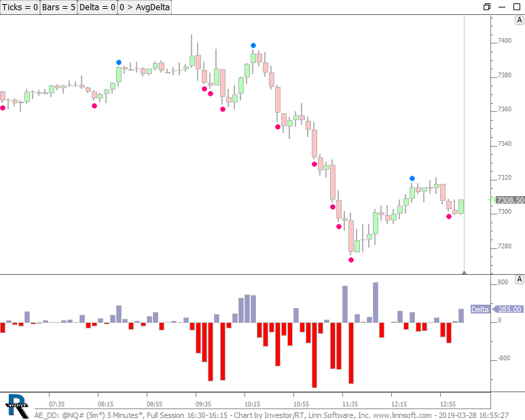Toggle auto-scale 'A' in the price pane
The width and height of the screenshot is (525, 420).
tap(518, 21)
